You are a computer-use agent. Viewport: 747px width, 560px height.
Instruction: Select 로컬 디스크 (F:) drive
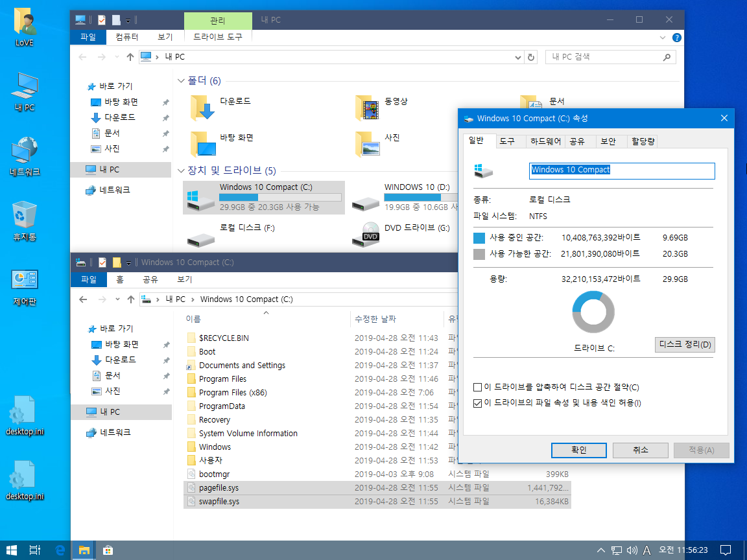(x=231, y=233)
